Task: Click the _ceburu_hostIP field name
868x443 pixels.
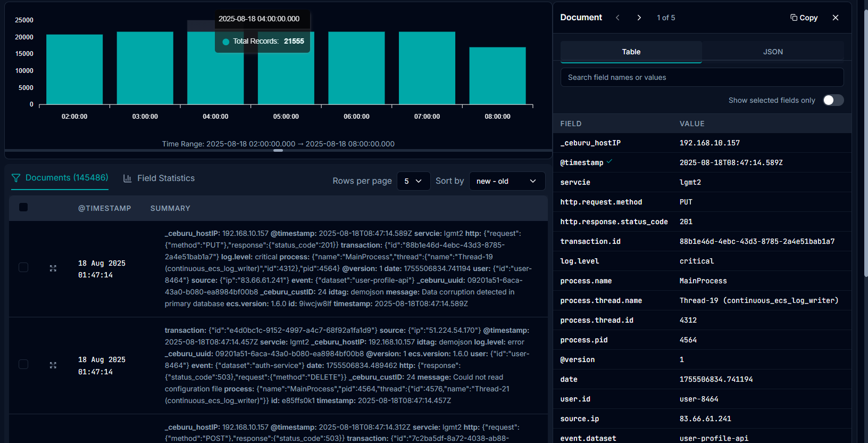Action: click(x=590, y=143)
